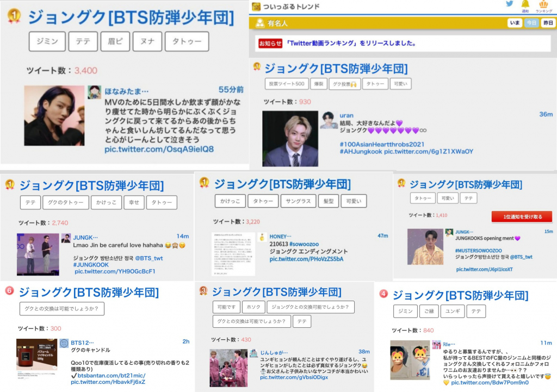
Task: Open the ランキング crown icon
Action: coord(543,5)
